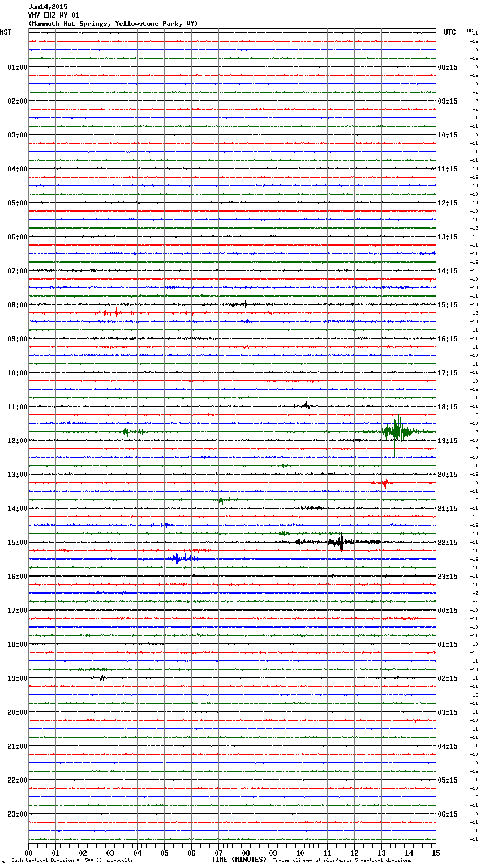The image size is (481, 868).
Task: Select the 19:00 MST hour label
Action: 17,678
